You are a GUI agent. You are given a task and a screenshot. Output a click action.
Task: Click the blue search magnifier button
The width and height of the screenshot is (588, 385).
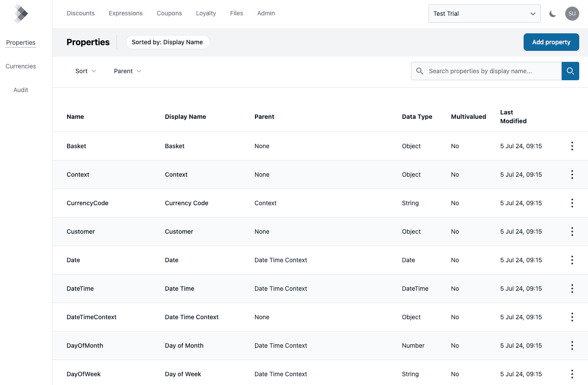click(570, 71)
